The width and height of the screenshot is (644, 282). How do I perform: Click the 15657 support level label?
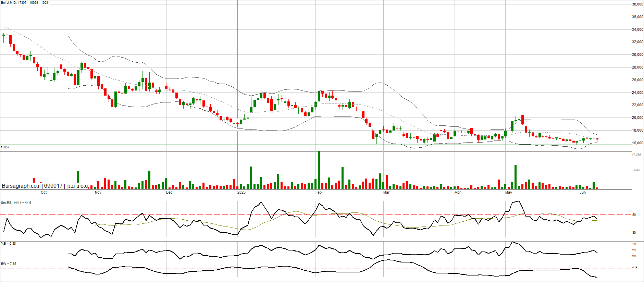(5, 147)
